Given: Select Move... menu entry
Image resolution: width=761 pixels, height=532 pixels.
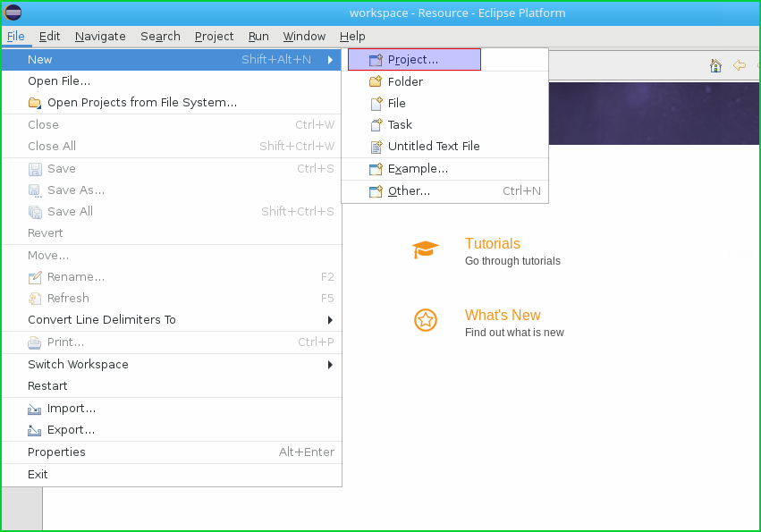Looking at the screenshot, I should click(172, 256).
